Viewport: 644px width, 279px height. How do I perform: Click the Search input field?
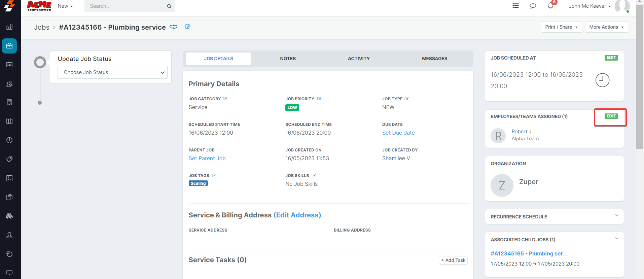point(126,6)
